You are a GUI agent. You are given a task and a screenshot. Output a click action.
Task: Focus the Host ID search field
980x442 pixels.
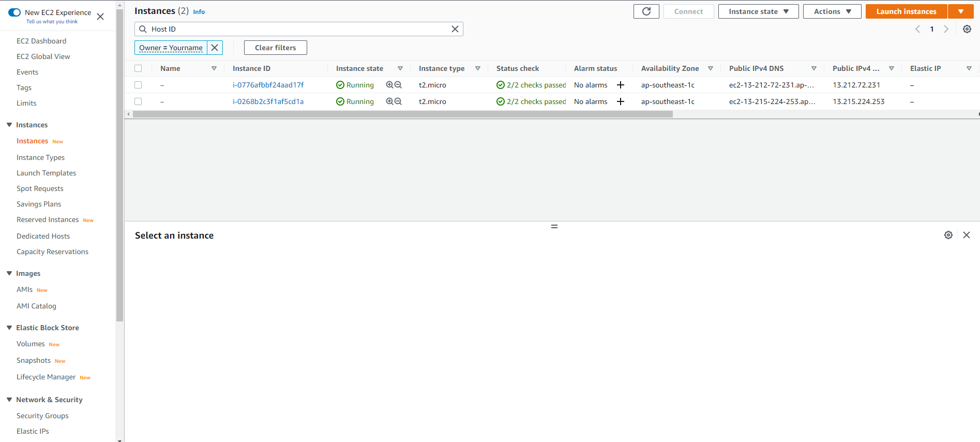coord(299,29)
